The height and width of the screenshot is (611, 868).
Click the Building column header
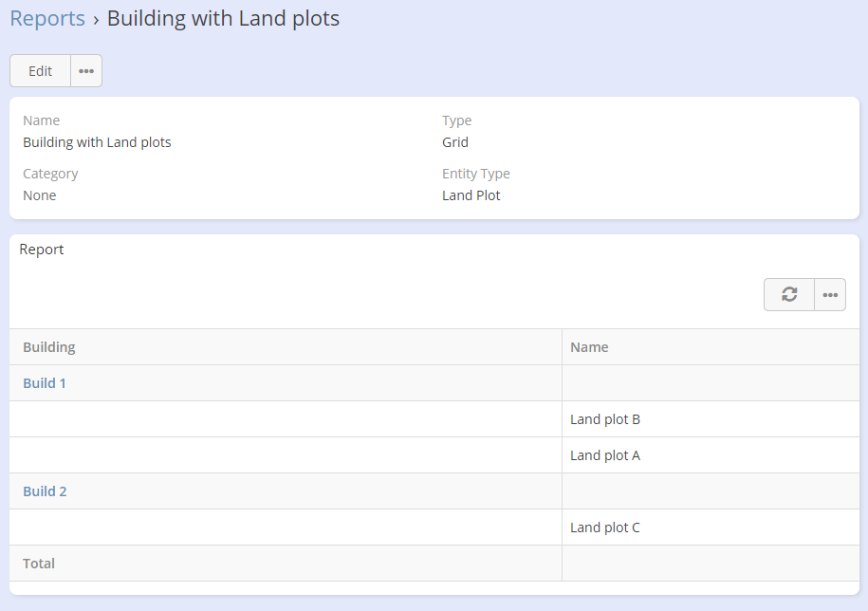(49, 347)
